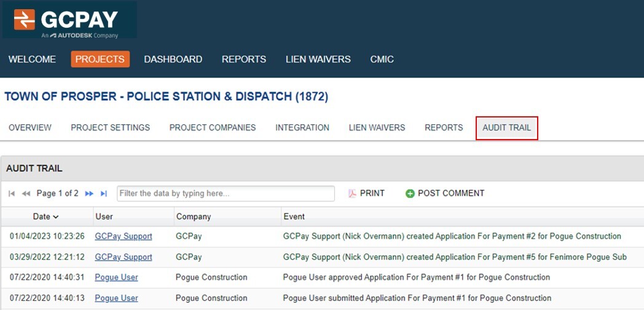Open the DASHBOARD menu
Viewport: 644px width, 310px height.
[173, 59]
